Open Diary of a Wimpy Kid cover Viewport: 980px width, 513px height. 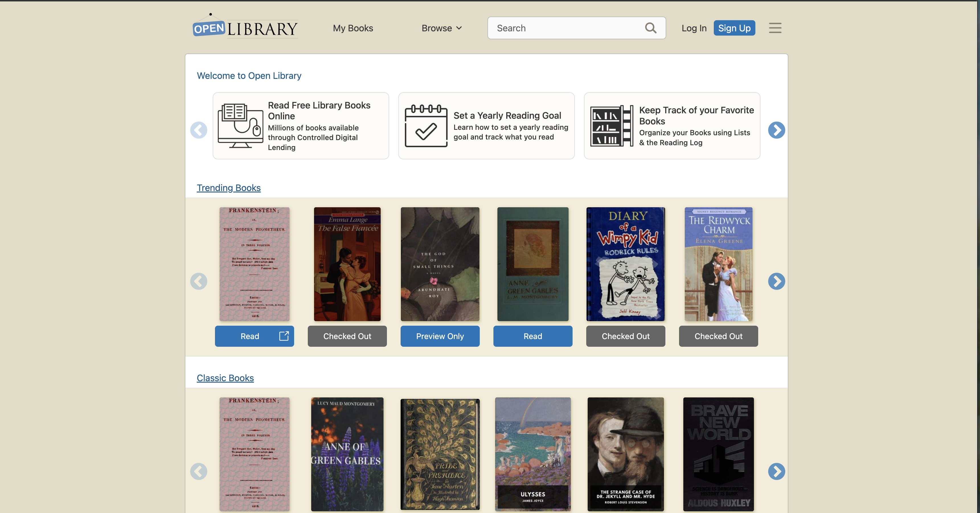point(626,264)
